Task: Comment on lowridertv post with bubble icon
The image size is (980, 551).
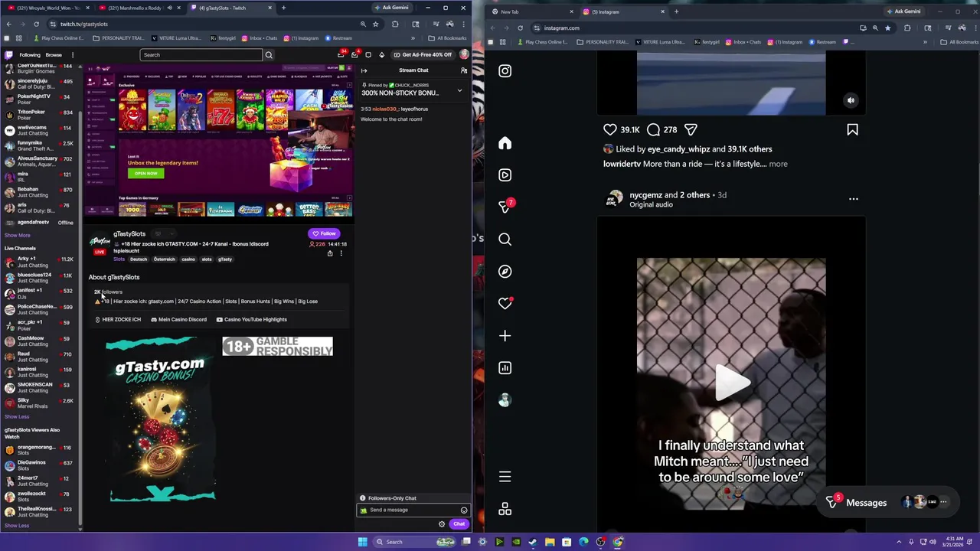Action: (x=654, y=130)
